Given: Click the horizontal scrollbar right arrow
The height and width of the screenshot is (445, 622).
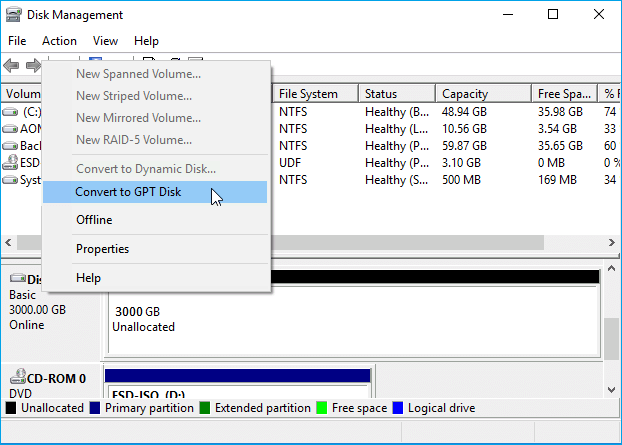Looking at the screenshot, I should 607,242.
